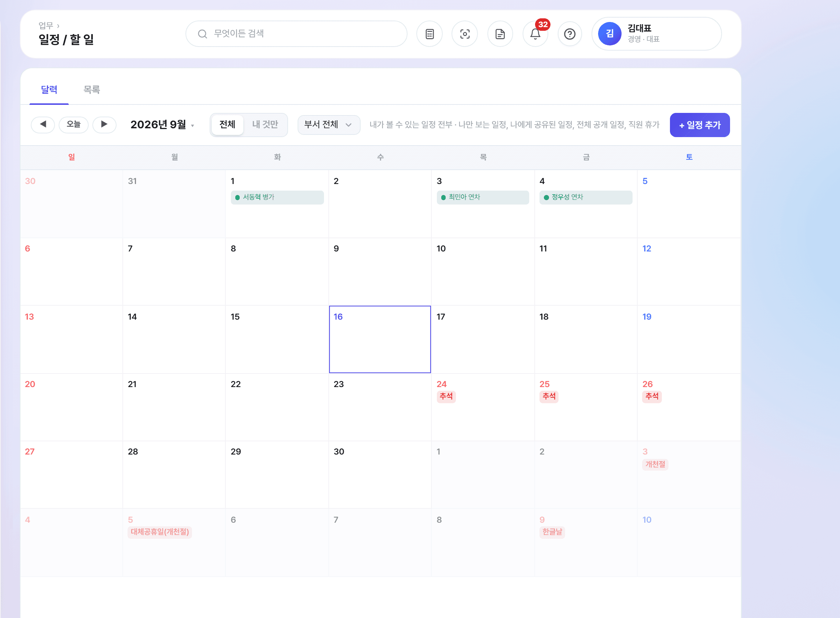Image resolution: width=840 pixels, height=618 pixels.
Task: Select the 전체 view toggle
Action: (x=227, y=125)
